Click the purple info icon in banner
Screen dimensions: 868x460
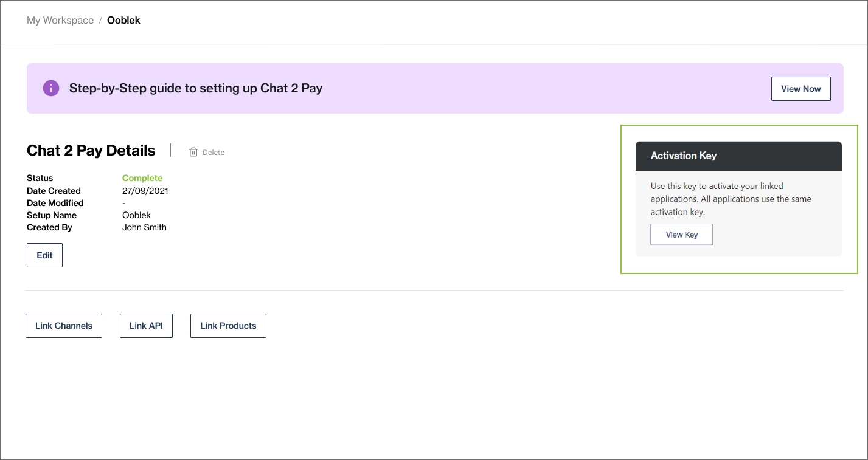pyautogui.click(x=51, y=88)
